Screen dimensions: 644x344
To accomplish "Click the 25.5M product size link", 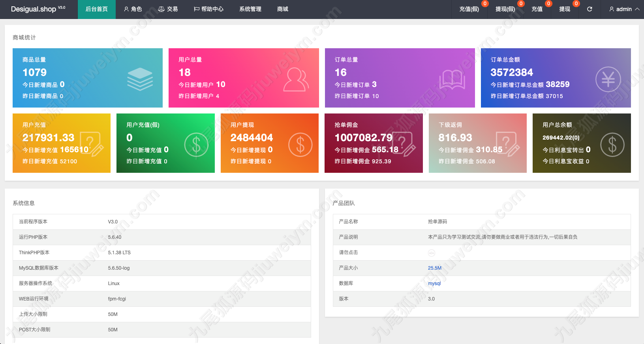I will (435, 268).
